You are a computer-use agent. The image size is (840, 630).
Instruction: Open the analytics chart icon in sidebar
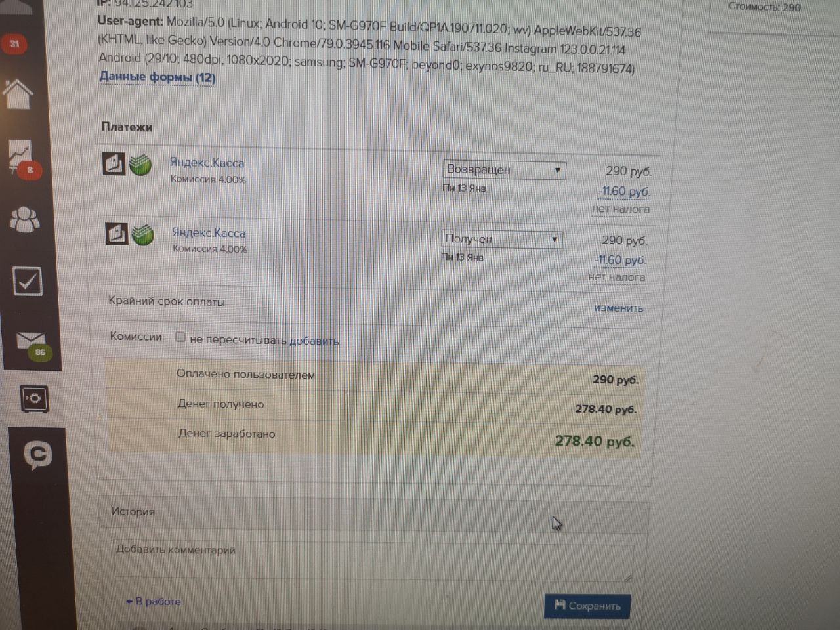point(20,156)
